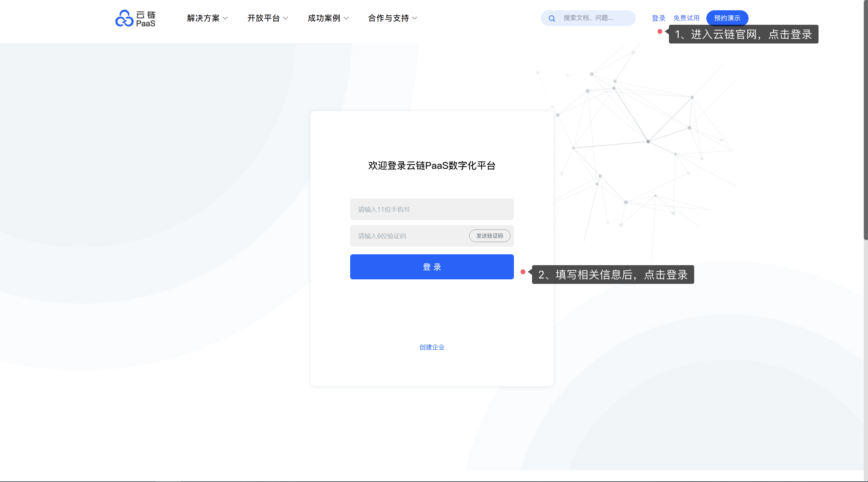Click the 发送验证码 button
This screenshot has width=868, height=482.
point(489,236)
